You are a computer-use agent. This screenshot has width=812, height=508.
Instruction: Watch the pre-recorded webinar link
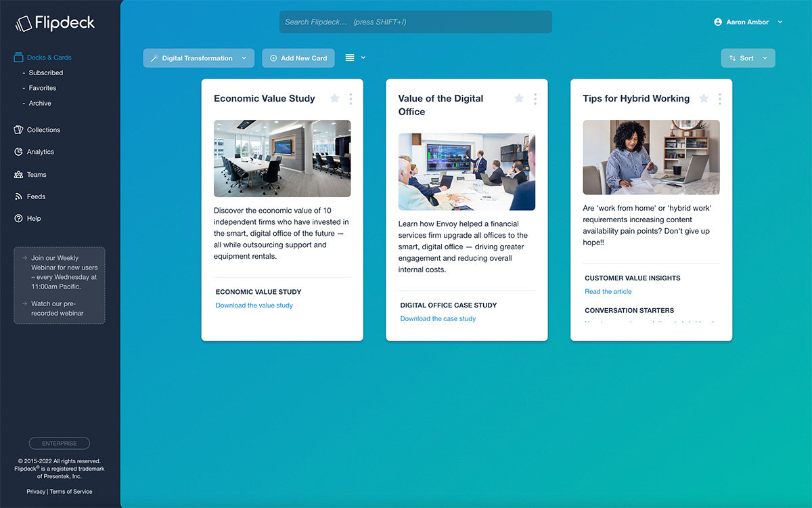pos(58,308)
